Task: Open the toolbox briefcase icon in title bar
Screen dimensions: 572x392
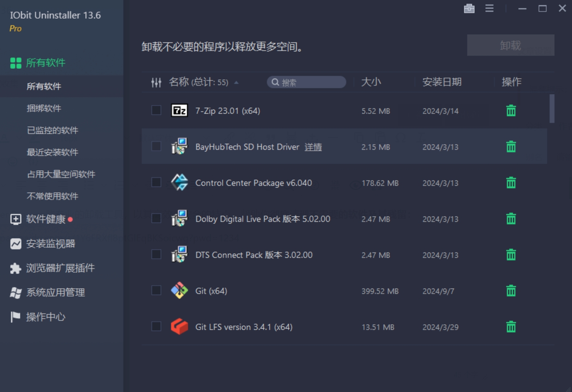Action: click(469, 8)
